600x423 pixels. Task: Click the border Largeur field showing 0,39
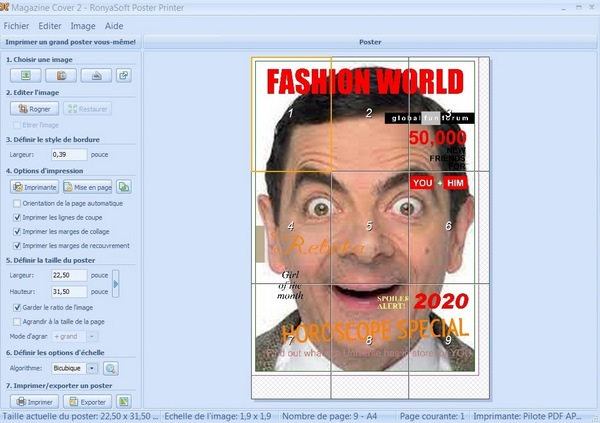69,155
